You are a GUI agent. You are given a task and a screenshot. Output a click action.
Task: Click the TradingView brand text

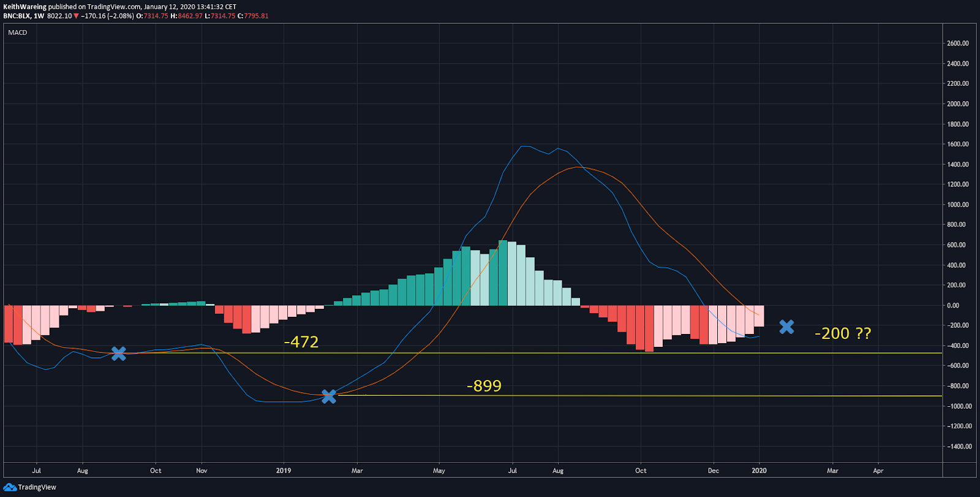(37, 487)
